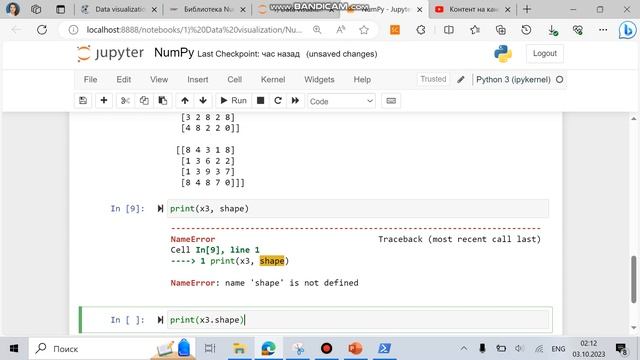
Task: Click the NameError message text
Action: [264, 283]
